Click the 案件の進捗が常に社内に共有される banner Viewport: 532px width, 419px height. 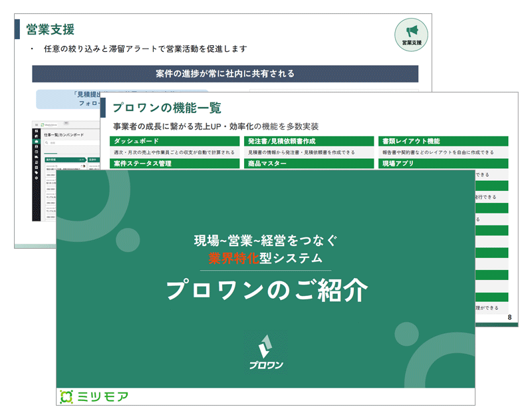225,74
